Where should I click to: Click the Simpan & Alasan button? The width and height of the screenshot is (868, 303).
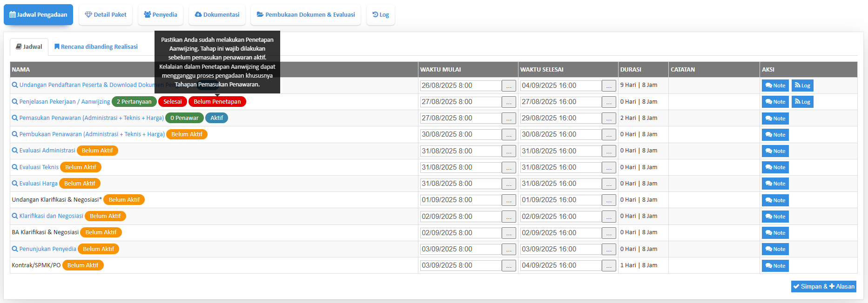tap(823, 287)
